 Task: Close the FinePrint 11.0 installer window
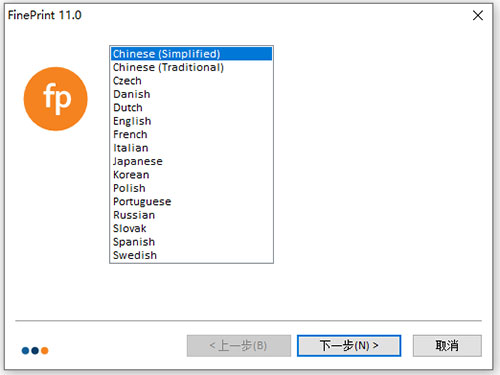(x=478, y=15)
